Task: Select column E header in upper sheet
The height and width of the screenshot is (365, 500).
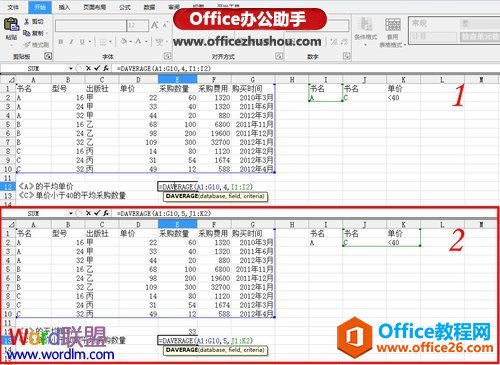Action: 177,79
